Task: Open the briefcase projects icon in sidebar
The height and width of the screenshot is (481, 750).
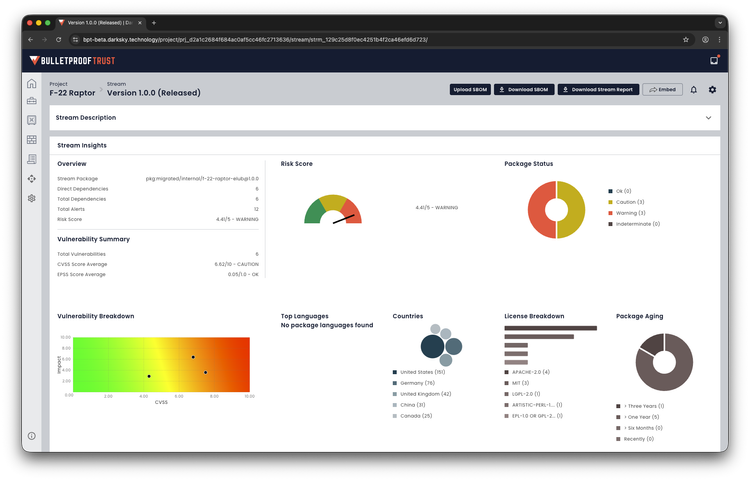Action: tap(32, 101)
